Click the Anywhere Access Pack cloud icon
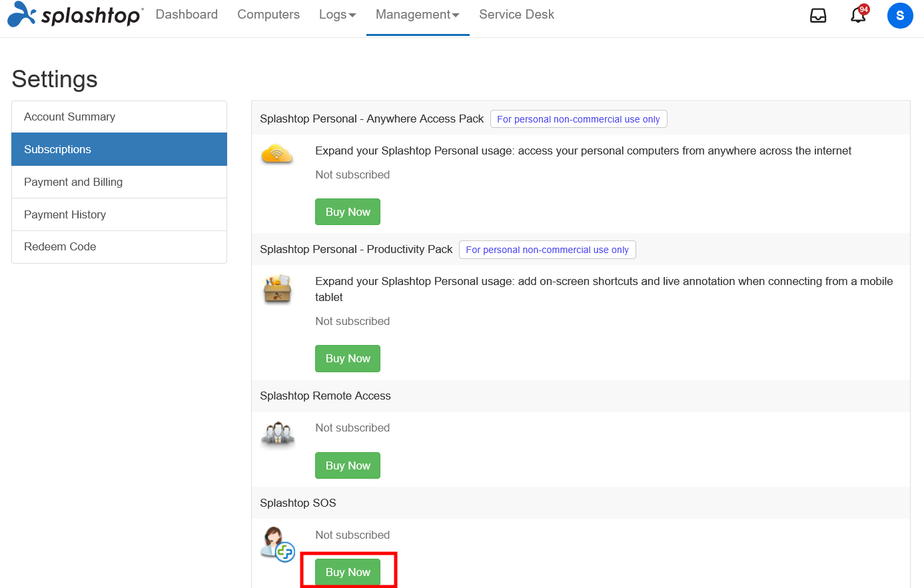Screen dimensions: 924x588 point(277,154)
